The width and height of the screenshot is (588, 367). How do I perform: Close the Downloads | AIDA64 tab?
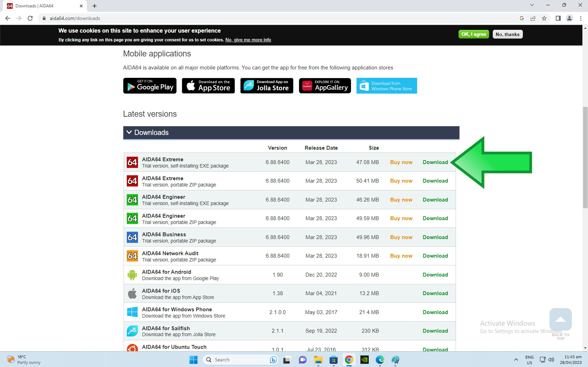(x=81, y=6)
